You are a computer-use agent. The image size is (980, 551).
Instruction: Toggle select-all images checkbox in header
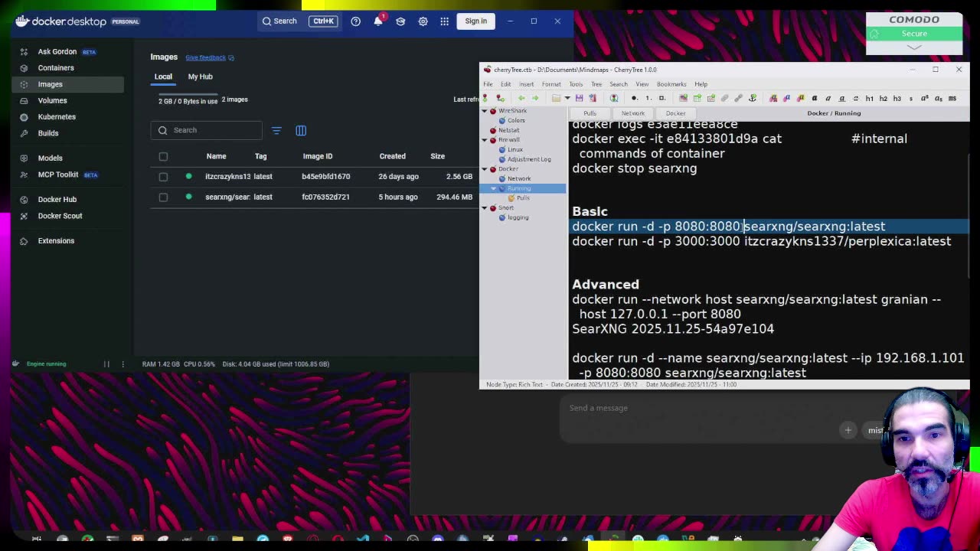tap(163, 156)
